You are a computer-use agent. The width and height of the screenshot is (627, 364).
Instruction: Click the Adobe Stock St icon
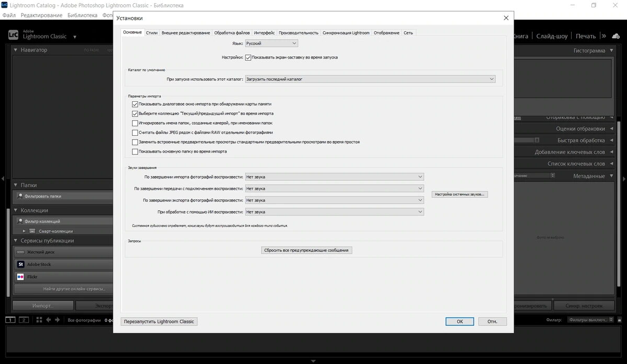click(20, 264)
